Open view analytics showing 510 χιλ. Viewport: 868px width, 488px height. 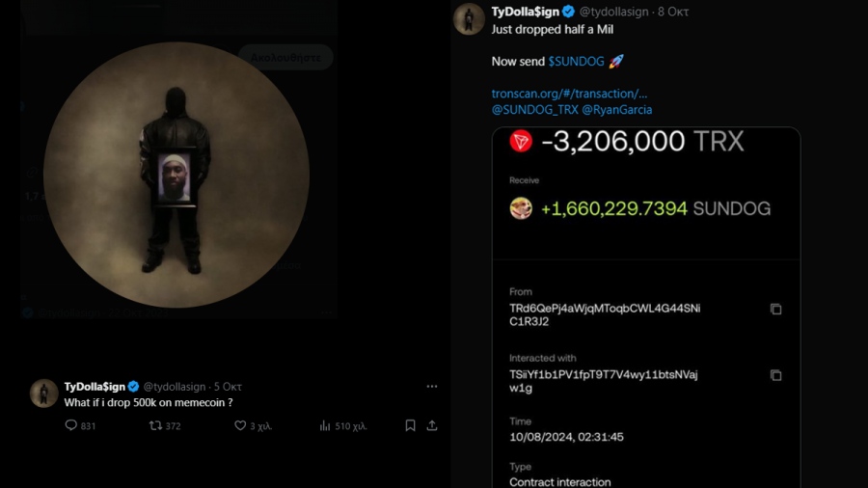(x=326, y=425)
